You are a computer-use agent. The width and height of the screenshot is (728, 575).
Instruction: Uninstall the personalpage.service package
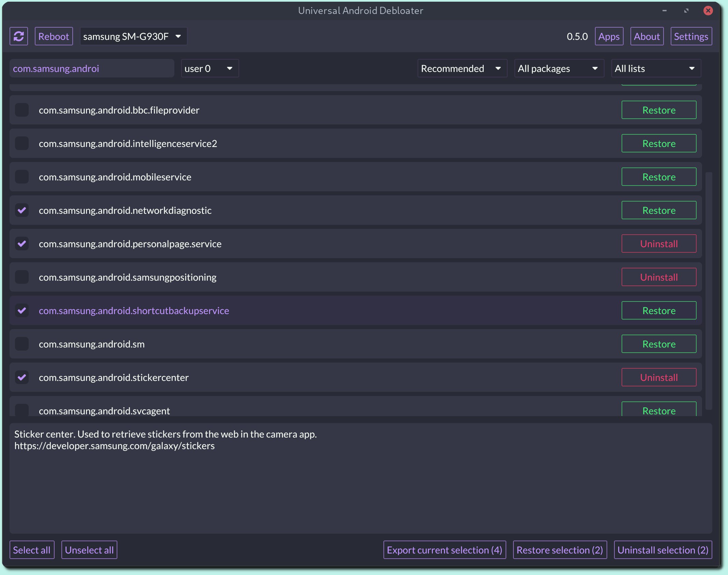658,244
